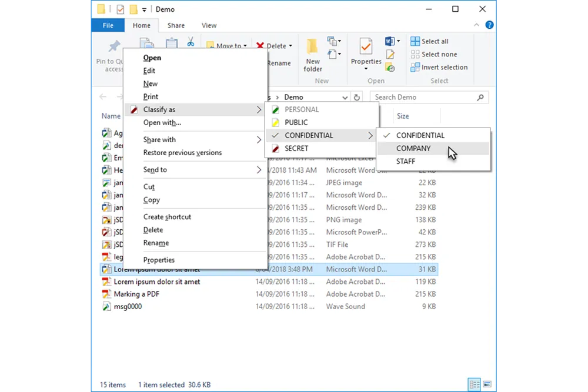588x392 pixels.
Task: Open address bar history dropdown arrow
Action: point(345,98)
